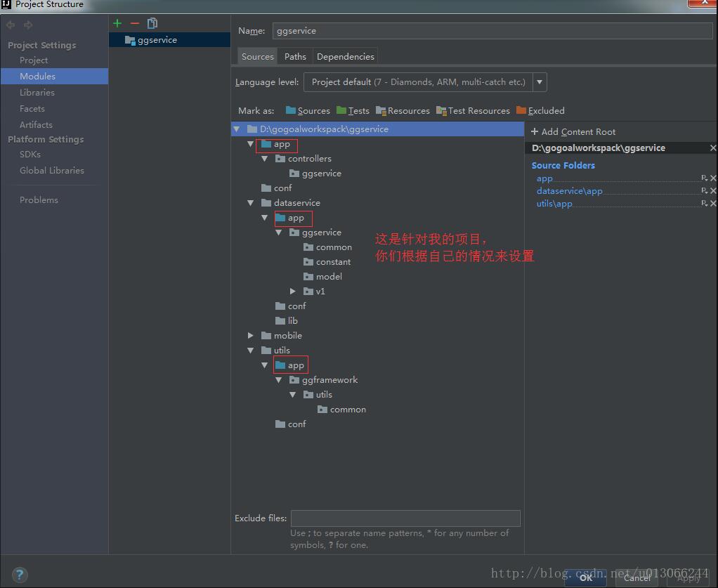
Task: Select the ggservice module in the list
Action: click(x=157, y=40)
